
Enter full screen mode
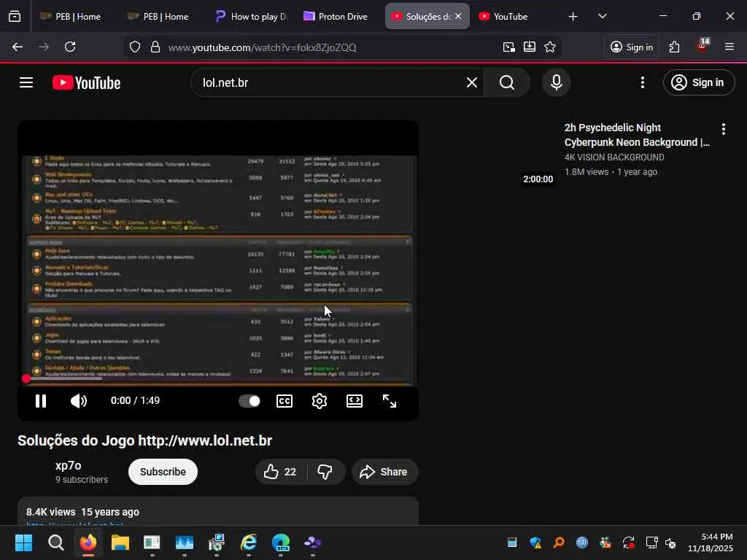[390, 401]
